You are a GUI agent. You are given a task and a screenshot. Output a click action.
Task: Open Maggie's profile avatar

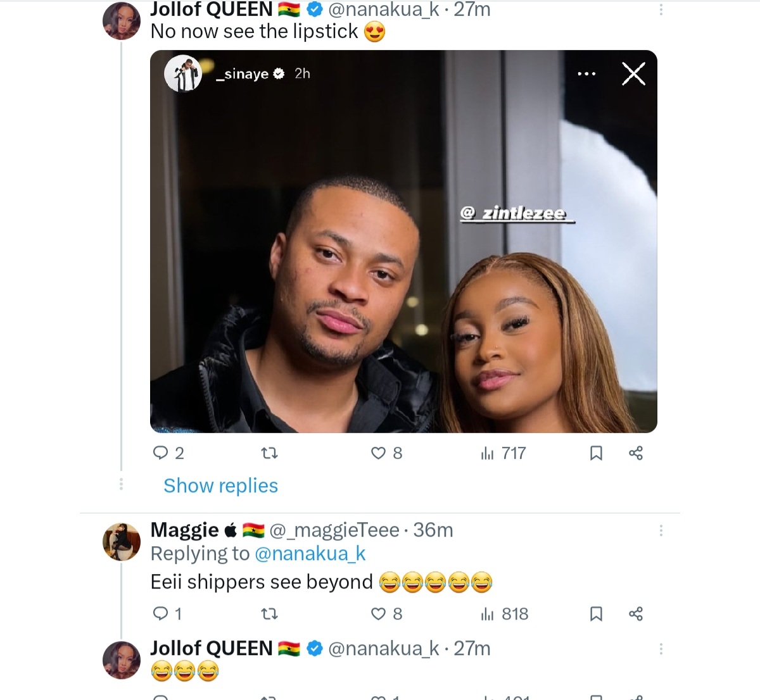[x=122, y=542]
